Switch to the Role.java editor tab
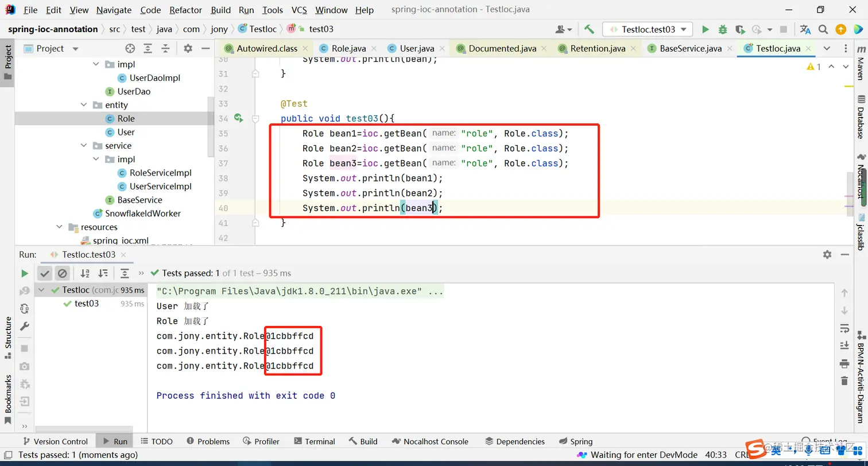This screenshot has width=868, height=466. (348, 48)
